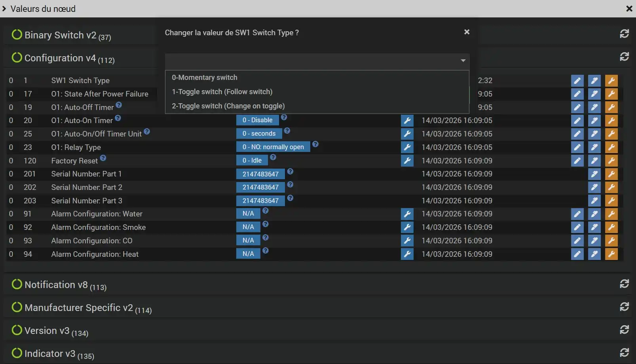Click the "0 - NO: normally open" value button
This screenshot has width=636, height=364.
point(273,147)
